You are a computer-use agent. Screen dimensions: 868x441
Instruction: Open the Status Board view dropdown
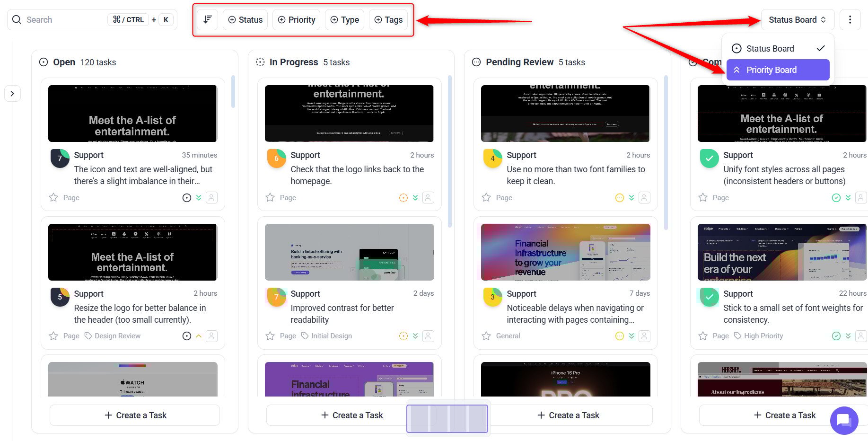797,19
